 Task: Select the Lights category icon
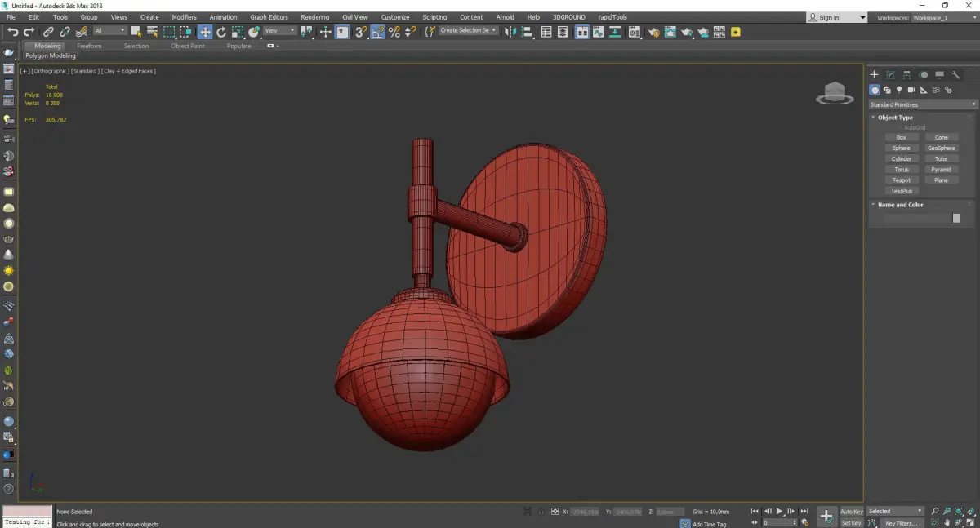[x=899, y=90]
